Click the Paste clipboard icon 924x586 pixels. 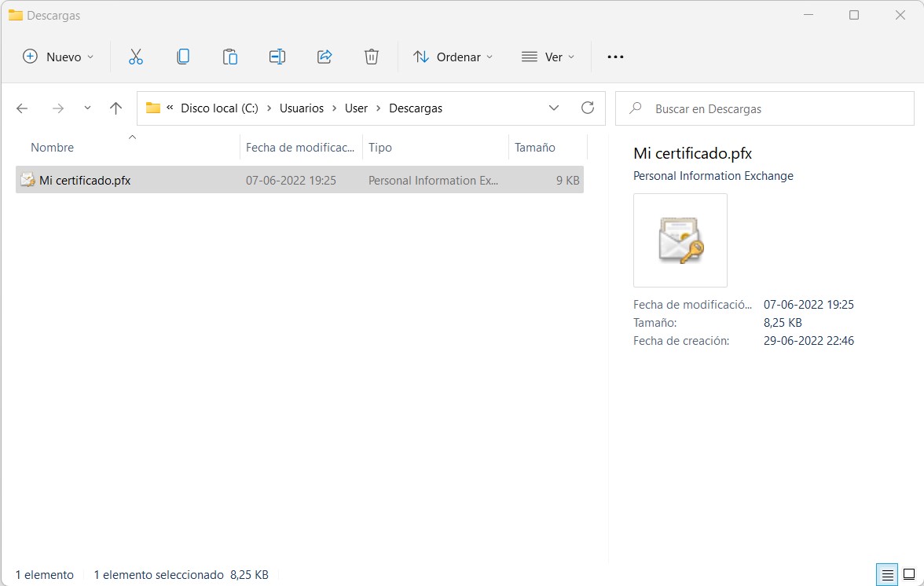click(x=229, y=57)
